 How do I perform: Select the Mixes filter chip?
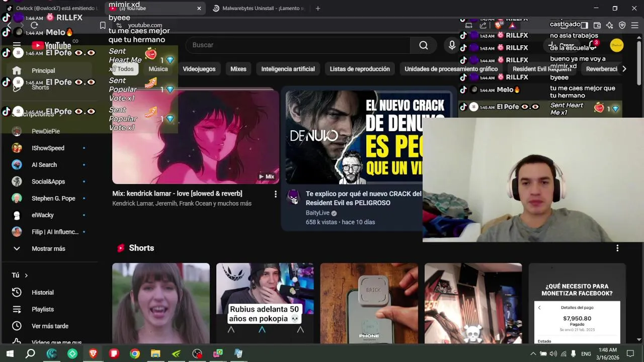coord(238,69)
